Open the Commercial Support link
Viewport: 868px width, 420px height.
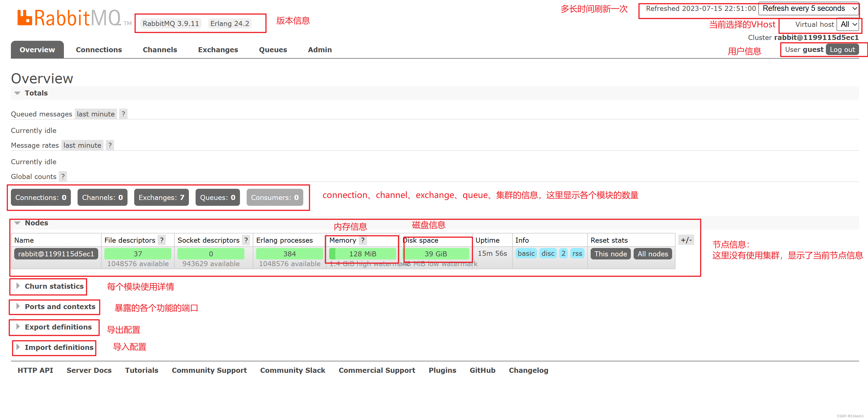pyautogui.click(x=377, y=370)
